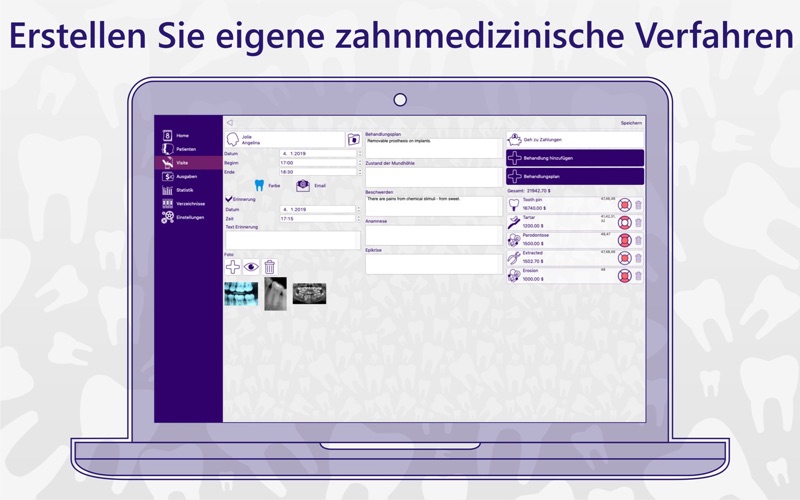
Task: Toggle the red status circle for Erosion
Action: (x=624, y=276)
